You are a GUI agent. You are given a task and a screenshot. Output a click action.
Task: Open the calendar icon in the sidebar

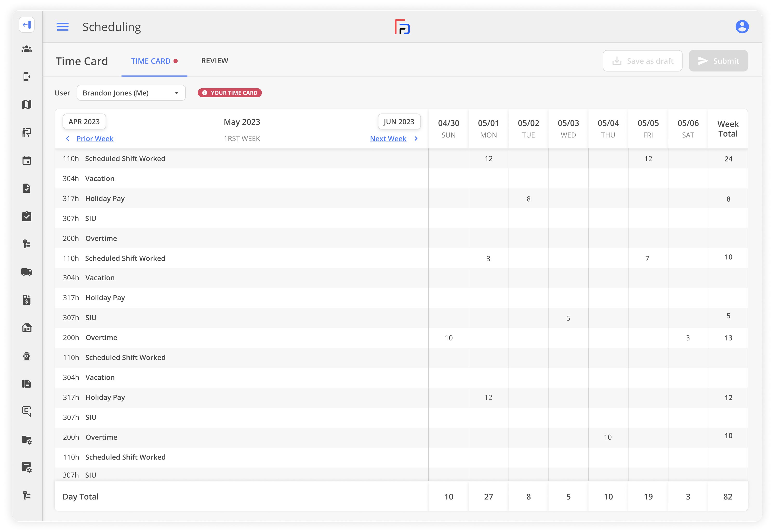[x=27, y=160]
